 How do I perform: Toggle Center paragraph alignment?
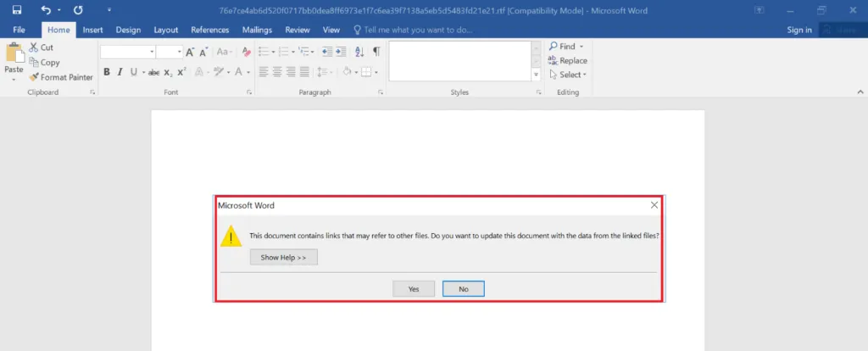(277, 72)
